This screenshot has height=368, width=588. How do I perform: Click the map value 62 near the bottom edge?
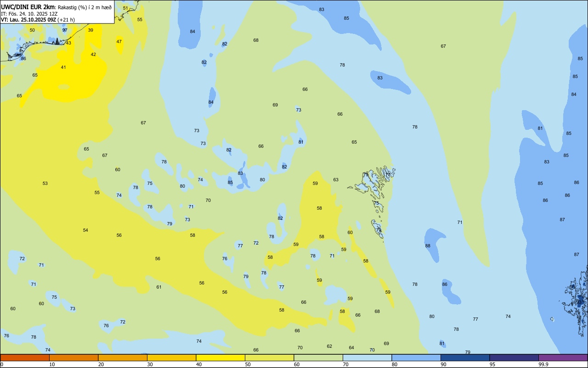(x=329, y=346)
